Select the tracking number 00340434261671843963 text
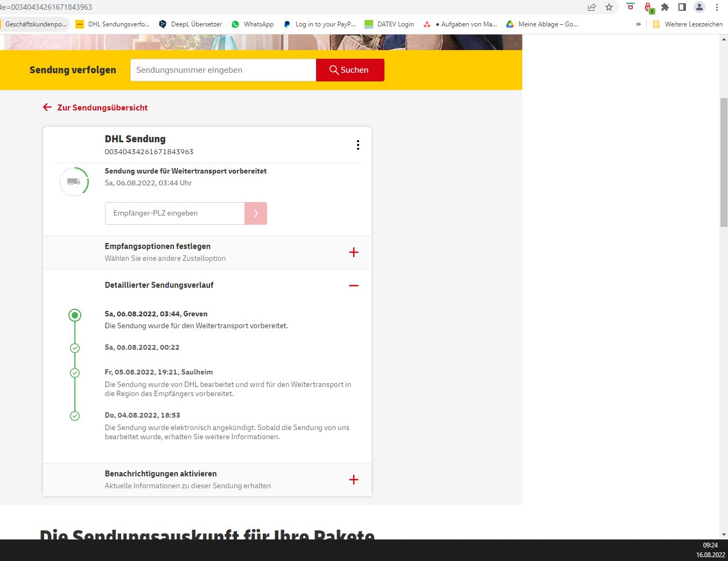Viewport: 728px width, 561px height. pos(149,152)
